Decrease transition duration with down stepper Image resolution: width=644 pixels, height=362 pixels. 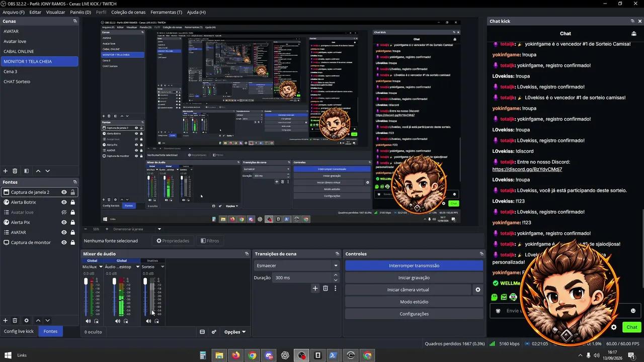pos(336,280)
